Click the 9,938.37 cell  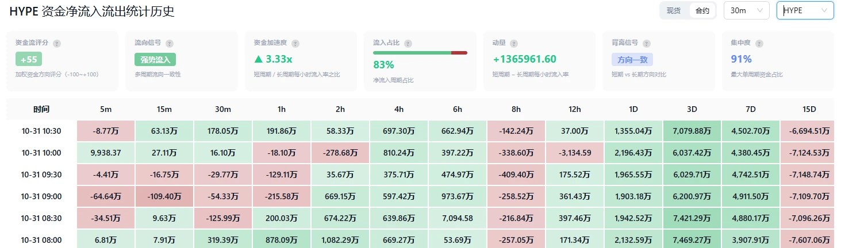pyautogui.click(x=106, y=153)
